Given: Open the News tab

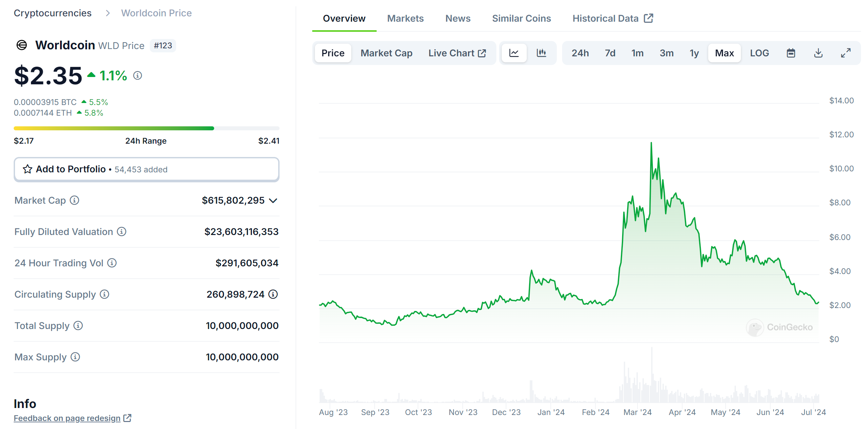Looking at the screenshot, I should [x=458, y=18].
